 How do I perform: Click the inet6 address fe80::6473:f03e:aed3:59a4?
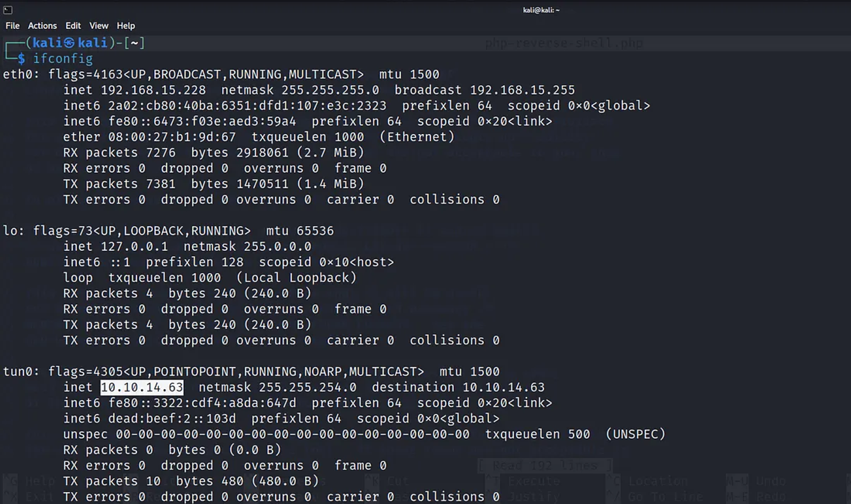click(x=202, y=121)
